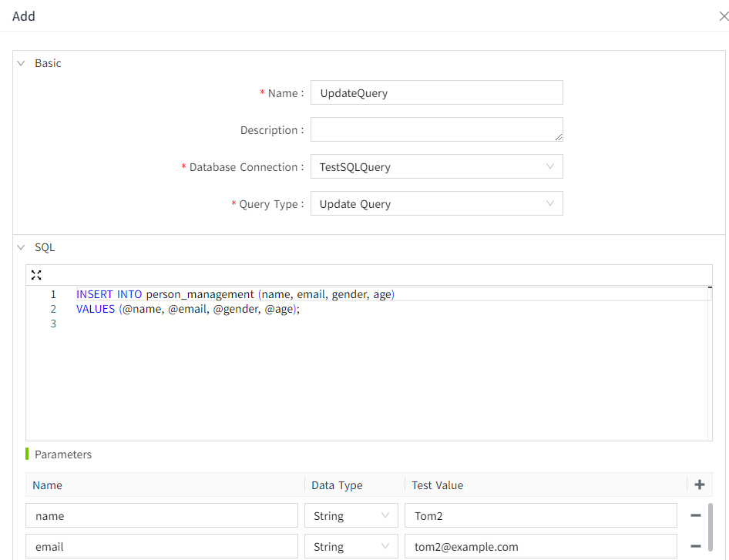Remove the name parameter with minus icon
Image resolution: width=729 pixels, height=560 pixels.
tap(695, 515)
